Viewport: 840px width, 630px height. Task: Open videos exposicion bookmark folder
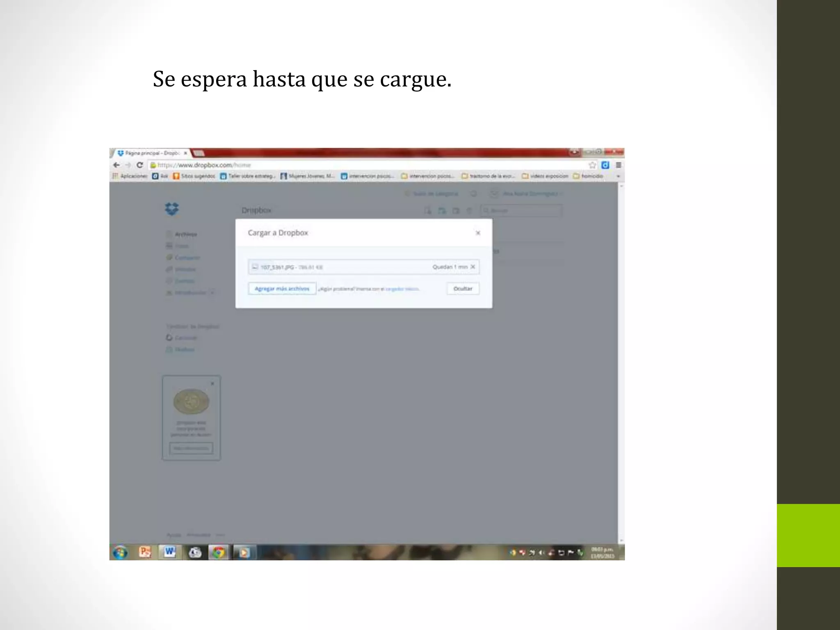coord(545,176)
